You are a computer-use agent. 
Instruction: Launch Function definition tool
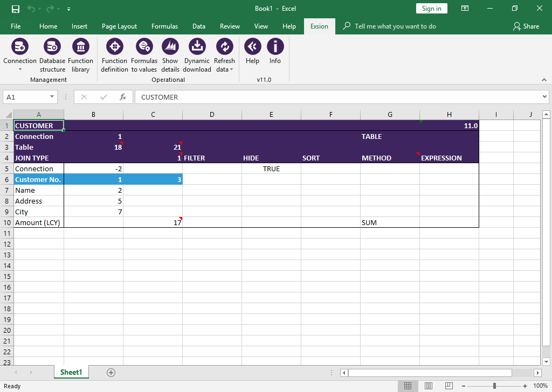(114, 47)
